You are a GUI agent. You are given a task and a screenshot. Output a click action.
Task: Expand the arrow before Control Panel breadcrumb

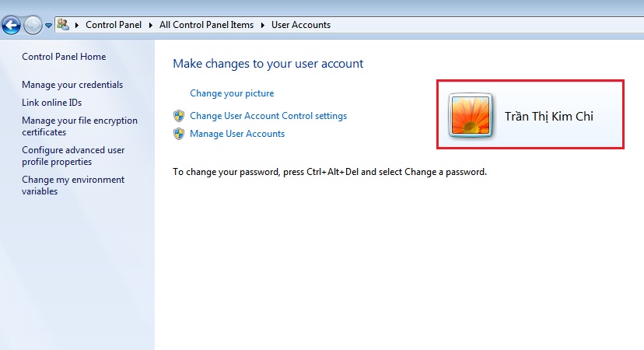[77, 25]
